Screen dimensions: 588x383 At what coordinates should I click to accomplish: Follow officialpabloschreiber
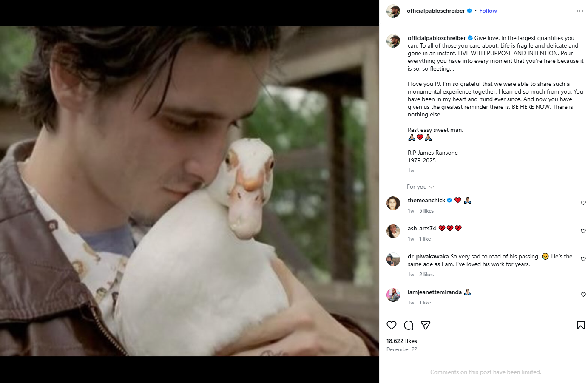tap(488, 11)
